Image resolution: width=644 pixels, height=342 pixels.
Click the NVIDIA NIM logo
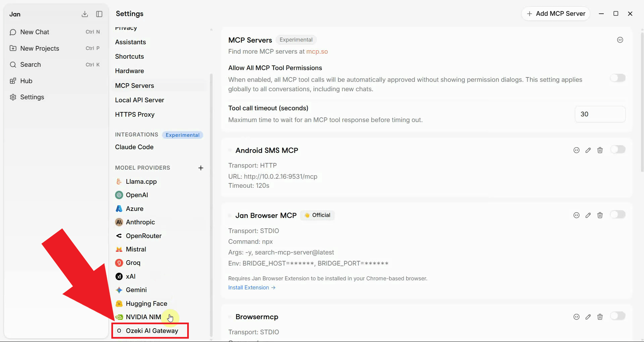pos(119,317)
